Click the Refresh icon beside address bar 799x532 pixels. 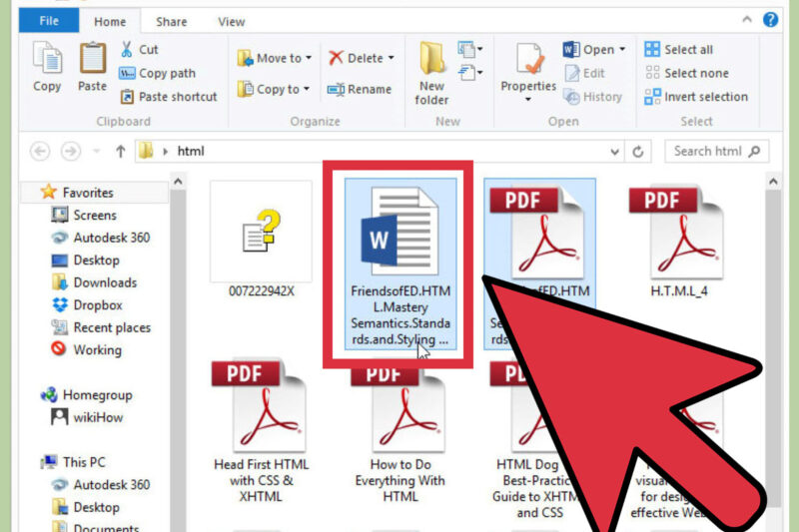coord(641,152)
